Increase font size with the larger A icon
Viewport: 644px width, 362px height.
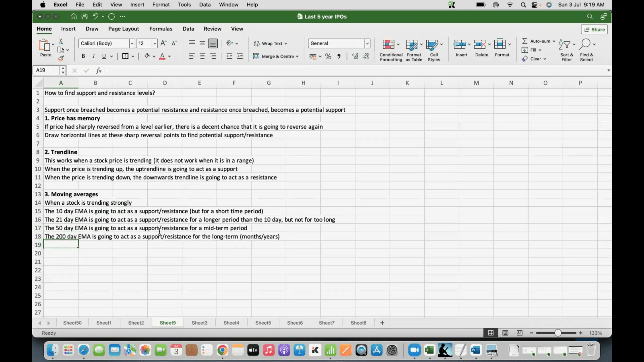[163, 43]
